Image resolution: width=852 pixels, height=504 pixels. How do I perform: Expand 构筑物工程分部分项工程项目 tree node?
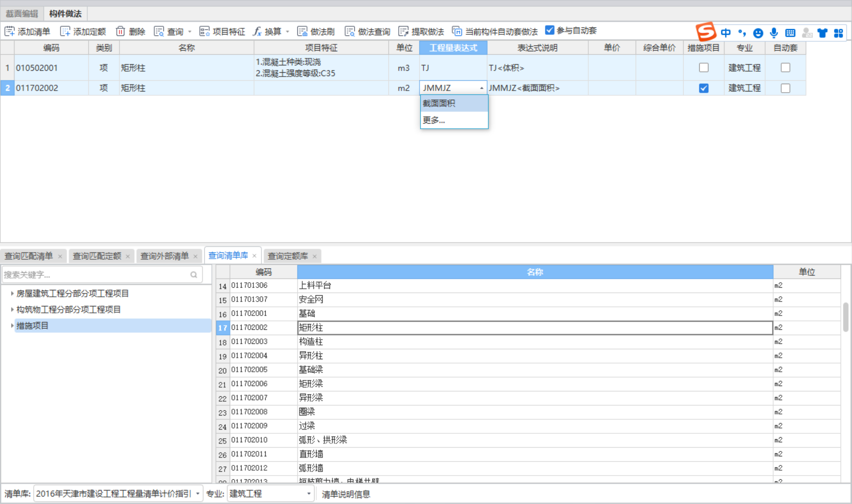pos(12,310)
